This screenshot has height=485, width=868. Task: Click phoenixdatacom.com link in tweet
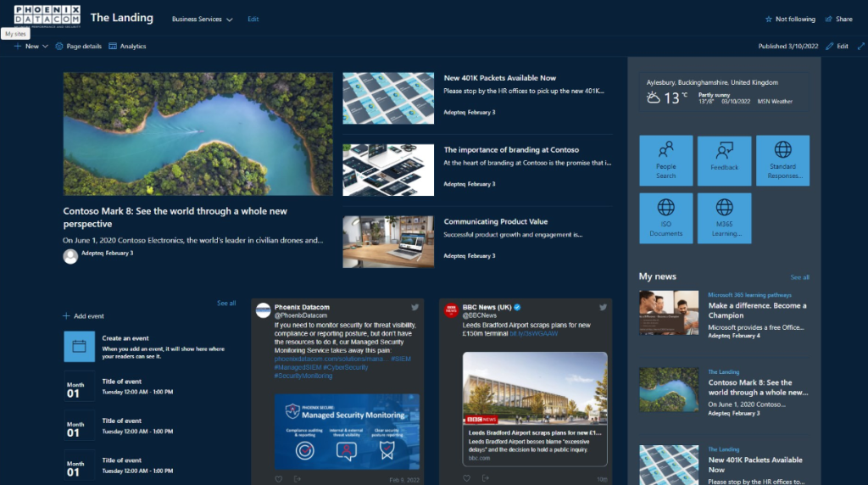(x=331, y=359)
